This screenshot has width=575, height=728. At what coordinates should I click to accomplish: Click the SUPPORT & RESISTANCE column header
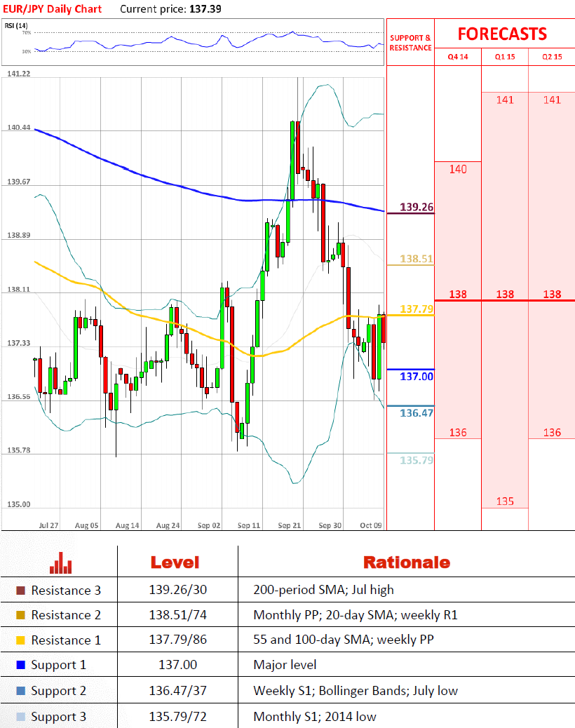tap(411, 43)
